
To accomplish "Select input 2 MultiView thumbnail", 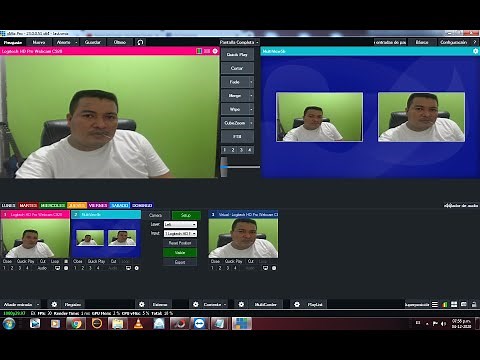I will 106,238.
